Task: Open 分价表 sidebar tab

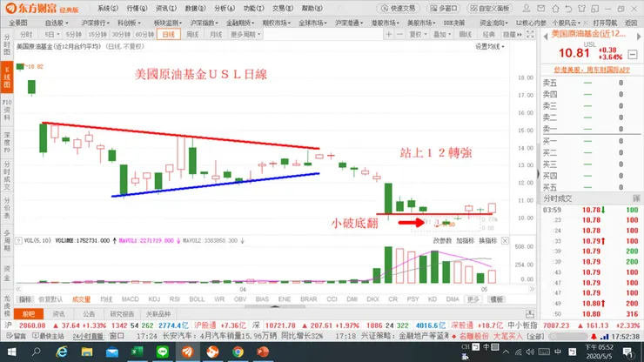Action: click(7, 209)
